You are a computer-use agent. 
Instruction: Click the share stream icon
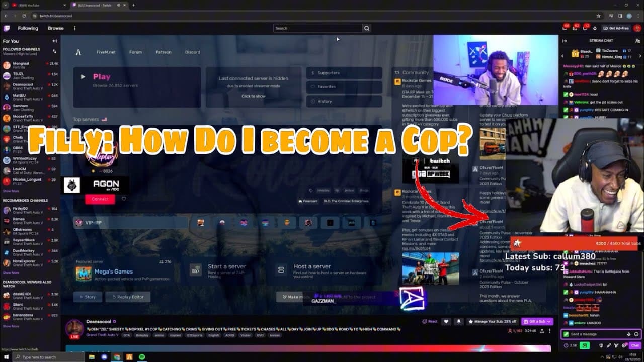[542, 331]
